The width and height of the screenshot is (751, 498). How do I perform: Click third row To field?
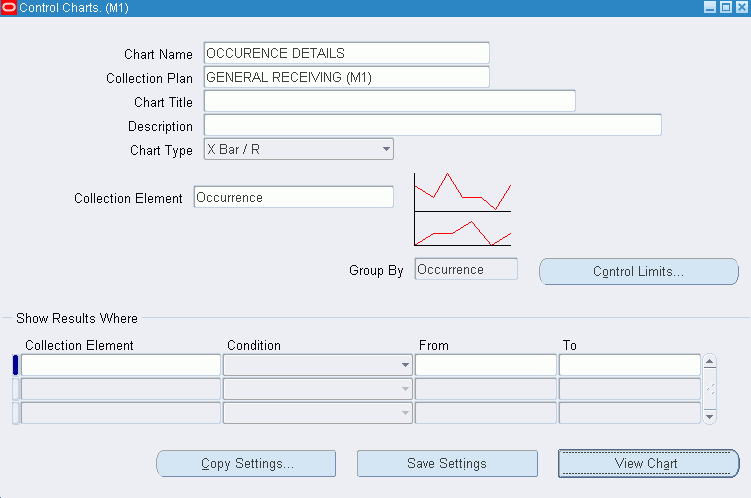click(x=630, y=413)
